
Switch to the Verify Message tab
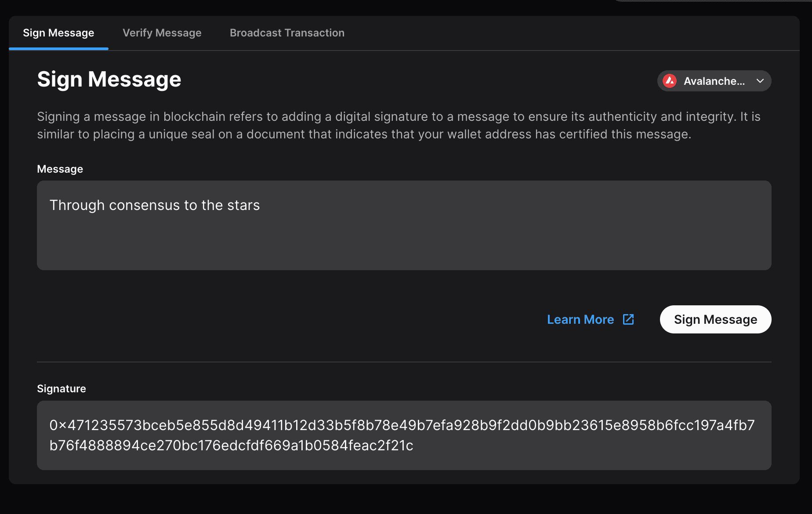click(x=162, y=33)
